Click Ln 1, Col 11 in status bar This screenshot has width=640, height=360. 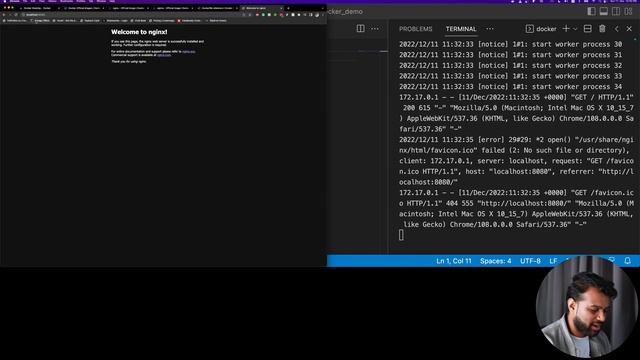coord(454,261)
